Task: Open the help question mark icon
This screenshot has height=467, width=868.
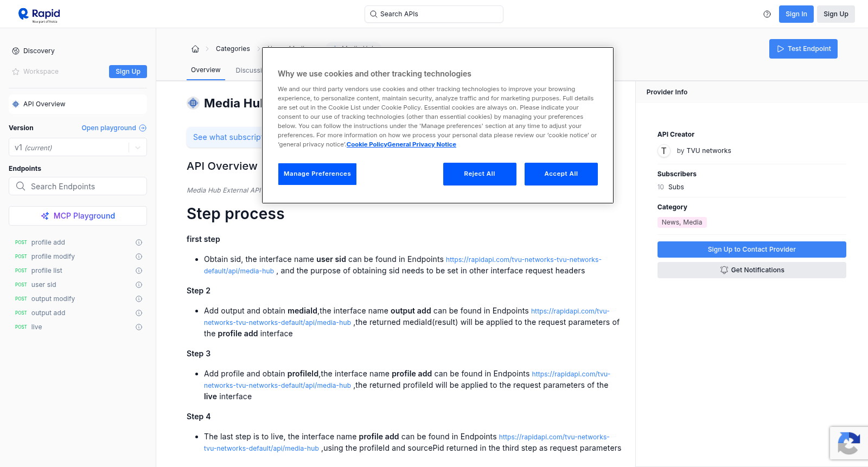Action: point(767,14)
